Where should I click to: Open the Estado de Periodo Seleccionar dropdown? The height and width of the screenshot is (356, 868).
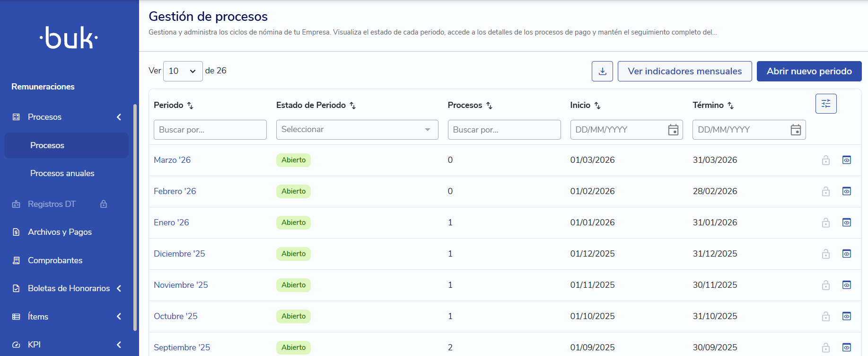(357, 130)
